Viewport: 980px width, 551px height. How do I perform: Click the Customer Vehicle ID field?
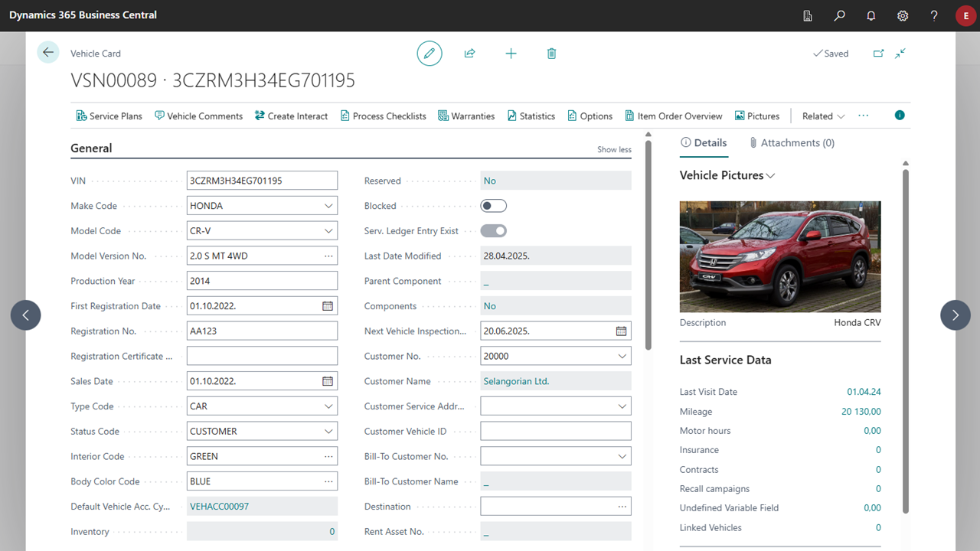(556, 431)
